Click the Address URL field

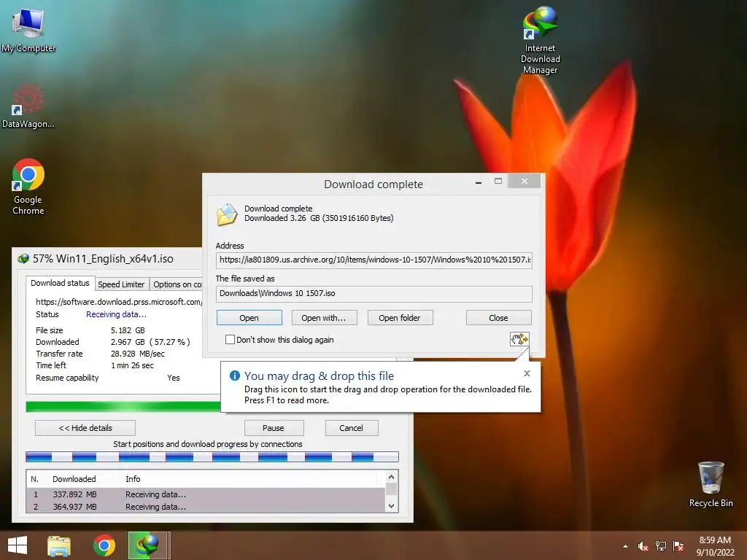pos(374,260)
